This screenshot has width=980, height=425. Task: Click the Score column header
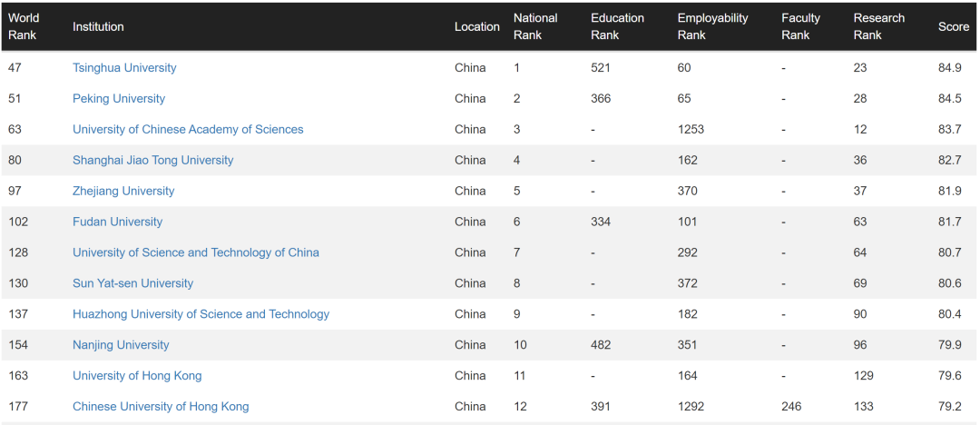point(954,27)
